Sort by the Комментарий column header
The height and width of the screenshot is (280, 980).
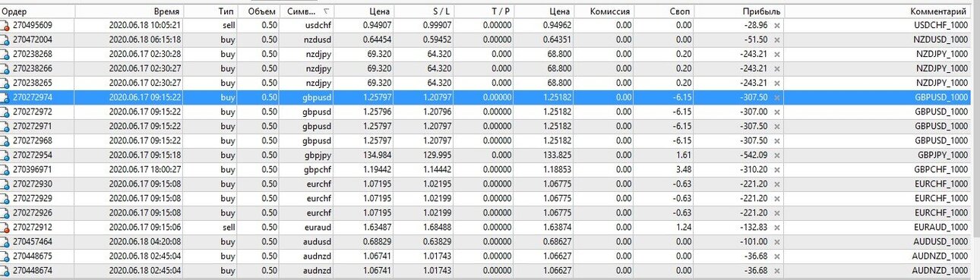pyautogui.click(x=878, y=11)
